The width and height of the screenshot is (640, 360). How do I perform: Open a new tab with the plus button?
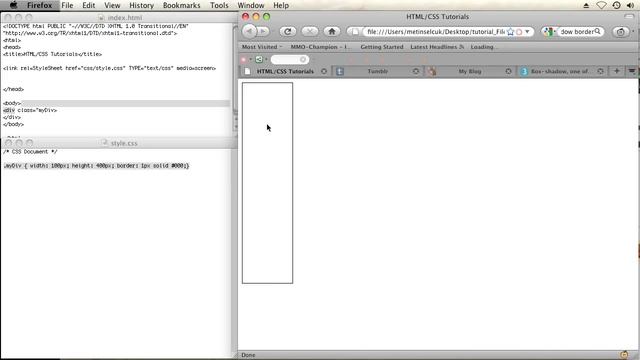[x=616, y=71]
